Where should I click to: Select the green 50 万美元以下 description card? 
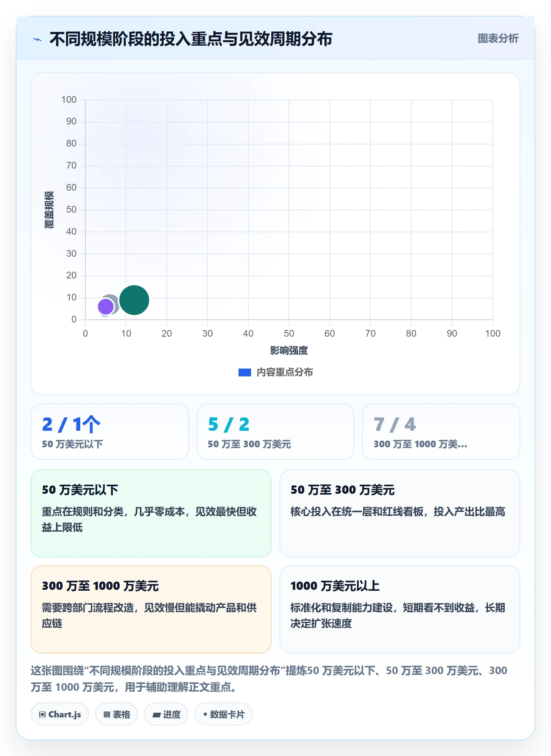[x=151, y=513]
